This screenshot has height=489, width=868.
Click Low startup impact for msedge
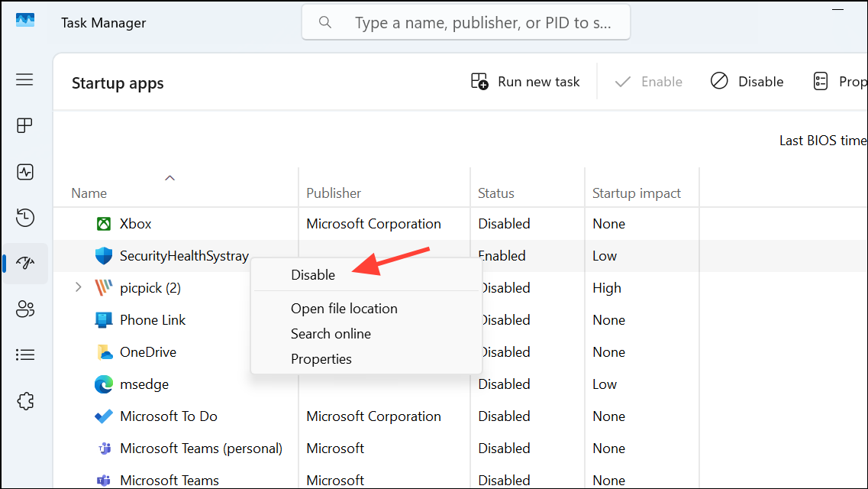[x=605, y=384]
